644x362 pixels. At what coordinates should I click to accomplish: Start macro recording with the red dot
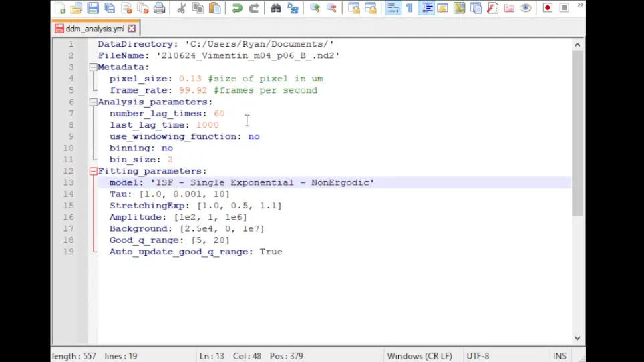coord(548,8)
